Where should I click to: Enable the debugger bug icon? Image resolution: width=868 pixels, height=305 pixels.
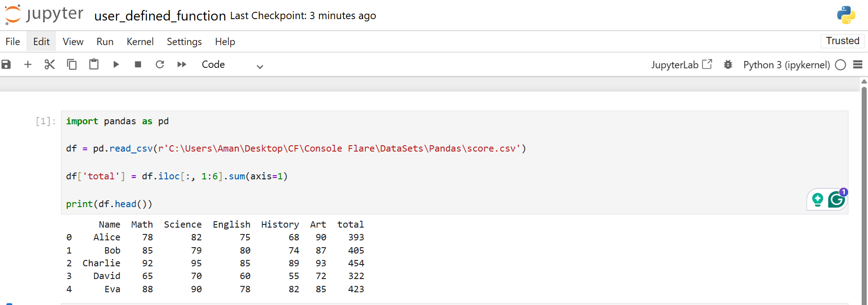tap(728, 65)
